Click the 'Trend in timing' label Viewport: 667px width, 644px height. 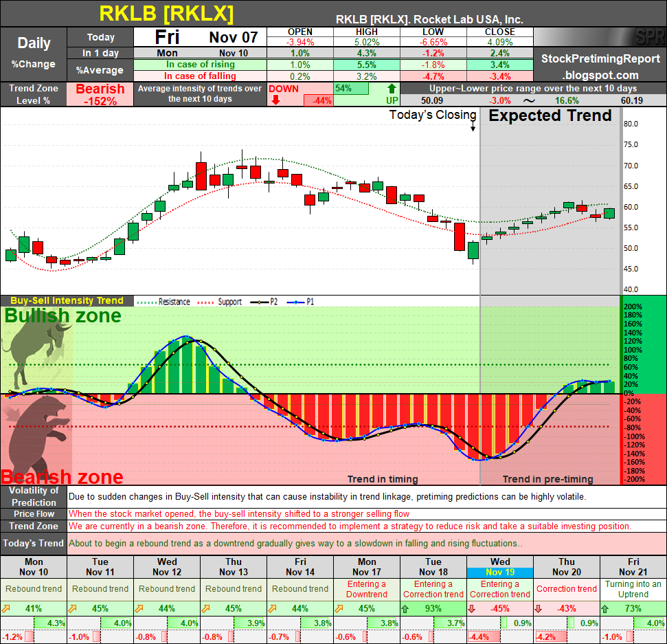click(x=383, y=479)
